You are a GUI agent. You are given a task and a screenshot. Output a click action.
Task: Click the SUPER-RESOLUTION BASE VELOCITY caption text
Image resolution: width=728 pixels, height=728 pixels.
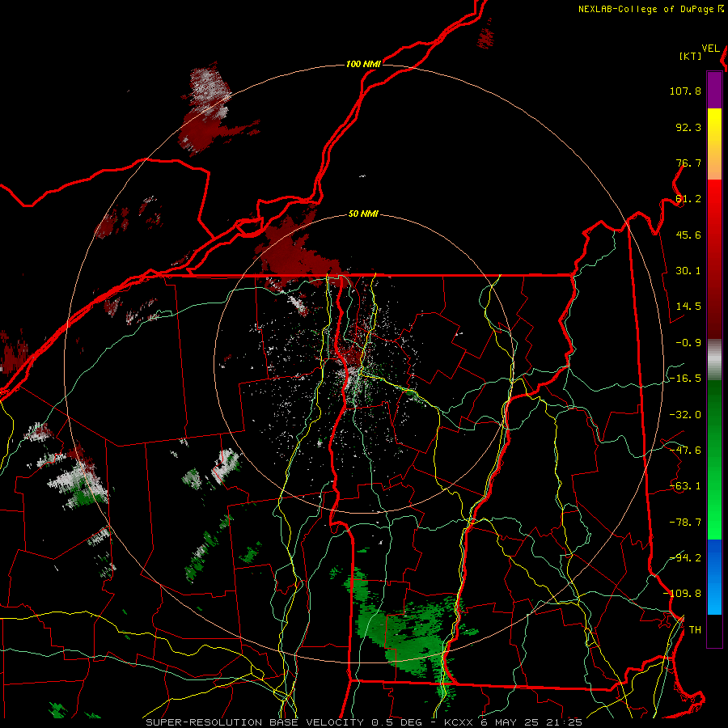(256, 722)
